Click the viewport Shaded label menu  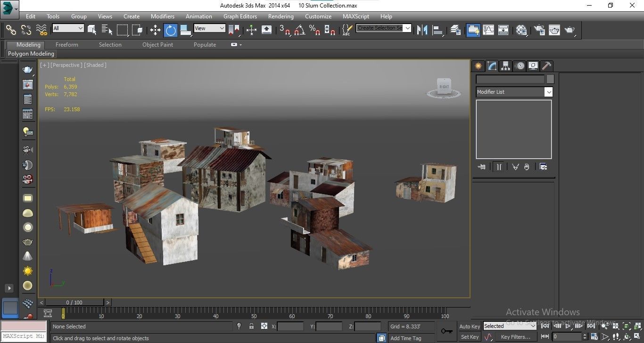(95, 65)
